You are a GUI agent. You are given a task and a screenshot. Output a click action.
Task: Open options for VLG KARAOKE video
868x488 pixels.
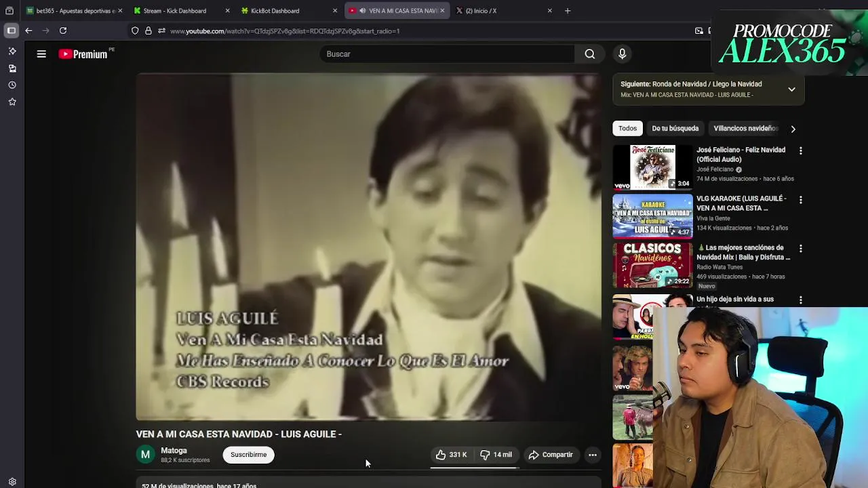click(x=800, y=200)
